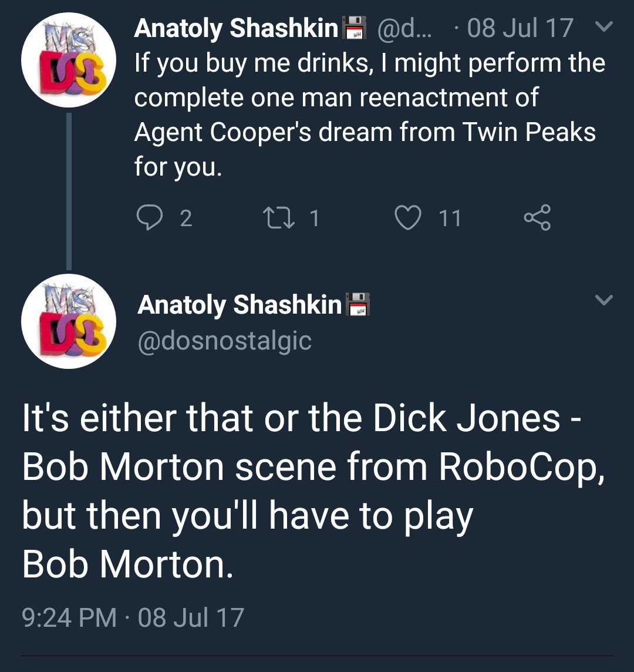The width and height of the screenshot is (634, 672).
Task: Expand the second tweet's chevron options menu
Action: pyautogui.click(x=604, y=300)
